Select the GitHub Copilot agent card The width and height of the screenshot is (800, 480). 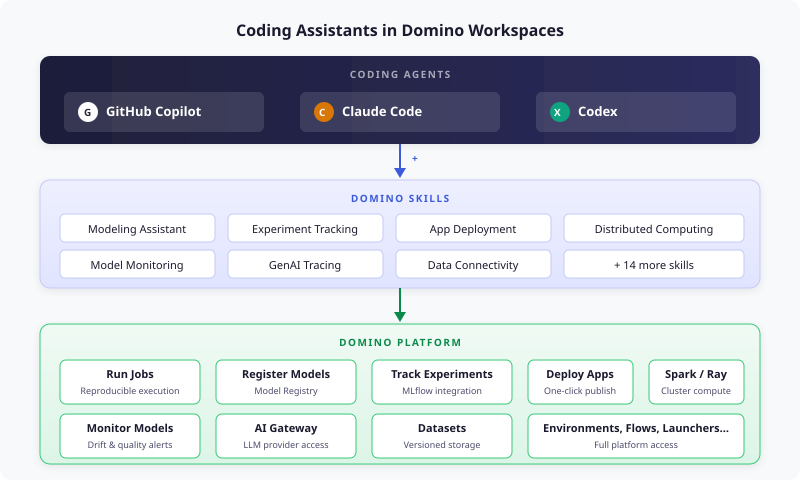[164, 112]
